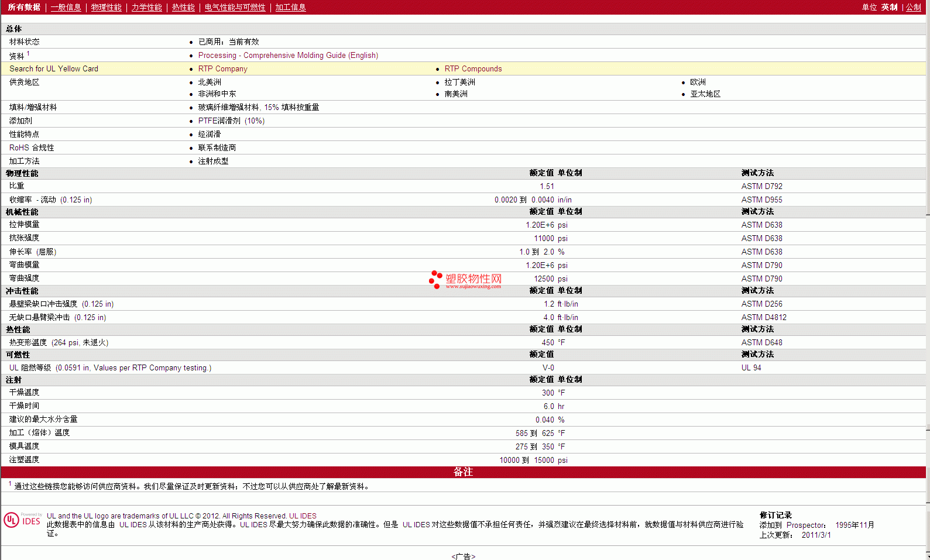Screen dimensions: 930x560
Task: Click deflection temperature value 450
Action: click(x=548, y=342)
